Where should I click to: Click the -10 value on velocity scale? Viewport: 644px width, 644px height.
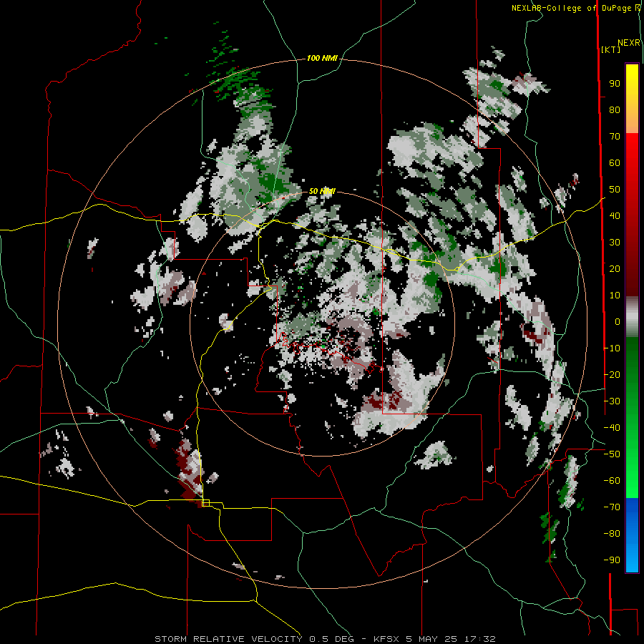612,348
